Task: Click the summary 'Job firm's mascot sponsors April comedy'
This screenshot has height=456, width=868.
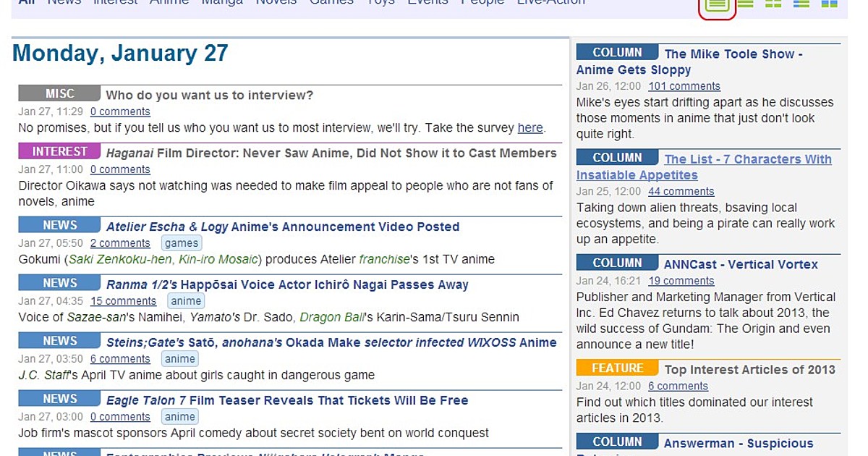Action: point(253,433)
